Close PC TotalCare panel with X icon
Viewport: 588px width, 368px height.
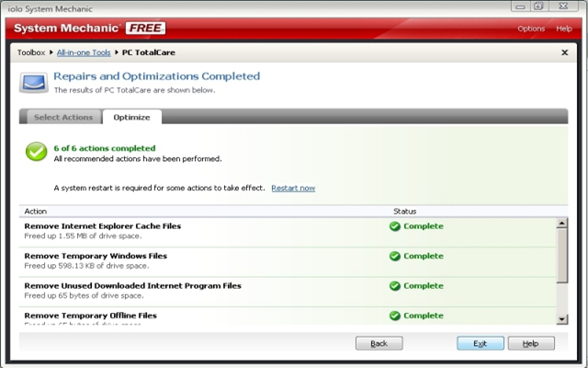[564, 52]
